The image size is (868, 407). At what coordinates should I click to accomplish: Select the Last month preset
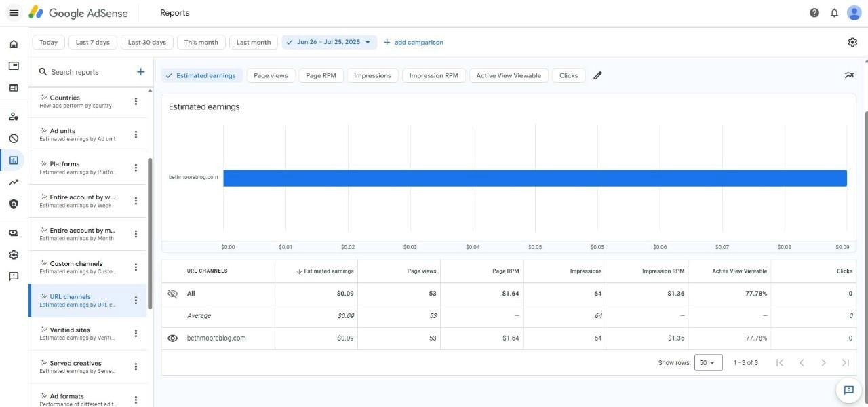tap(254, 42)
